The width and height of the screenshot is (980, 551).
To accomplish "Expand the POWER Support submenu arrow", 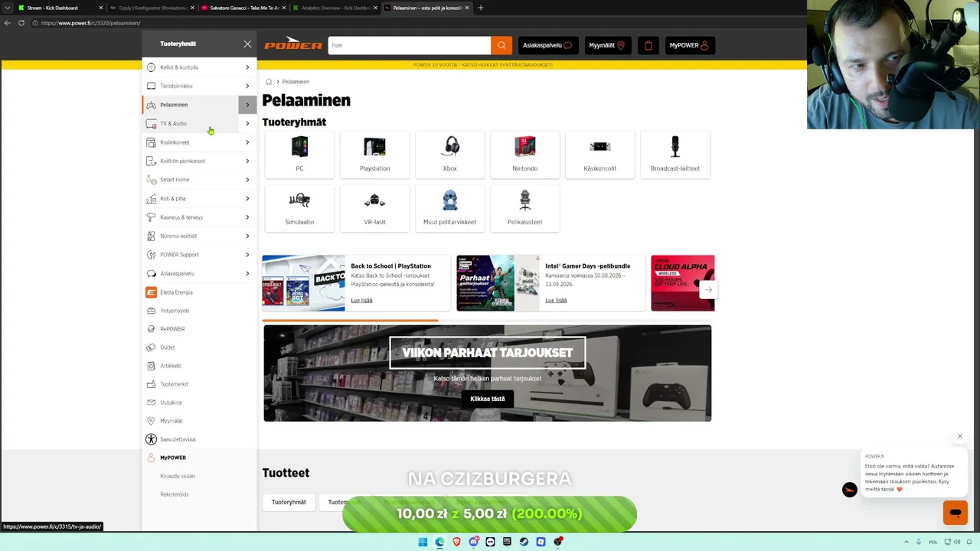I will tap(247, 255).
